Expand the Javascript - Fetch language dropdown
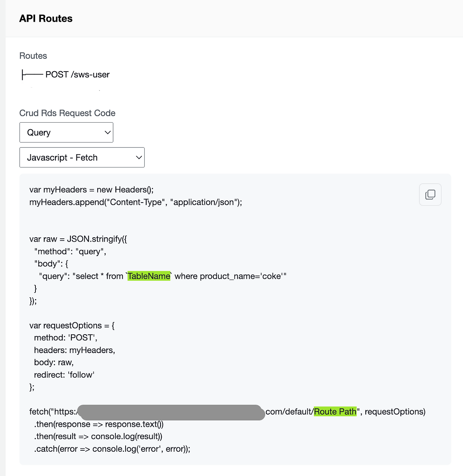Screen dimensions: 463x476 [82, 157]
